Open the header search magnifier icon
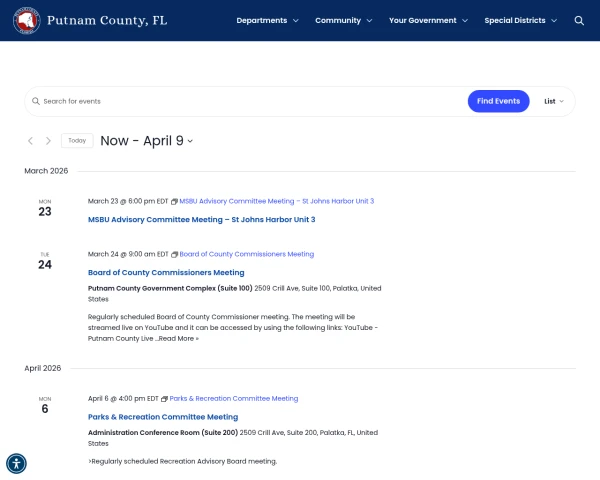This screenshot has height=480, width=600. [x=578, y=20]
